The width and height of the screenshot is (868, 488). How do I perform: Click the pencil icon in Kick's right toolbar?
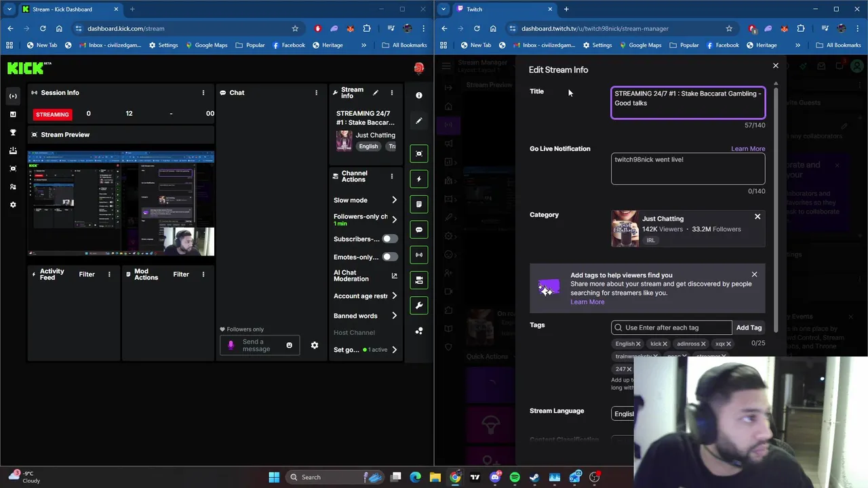pos(419,121)
